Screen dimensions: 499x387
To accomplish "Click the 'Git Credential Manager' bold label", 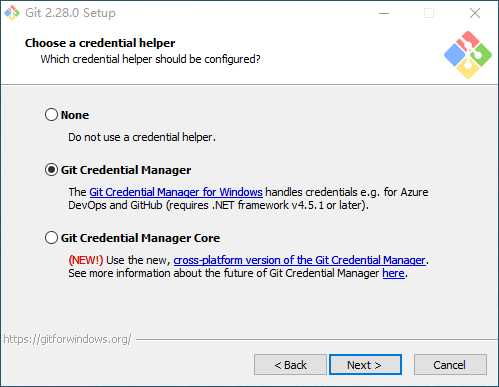I will (126, 170).
